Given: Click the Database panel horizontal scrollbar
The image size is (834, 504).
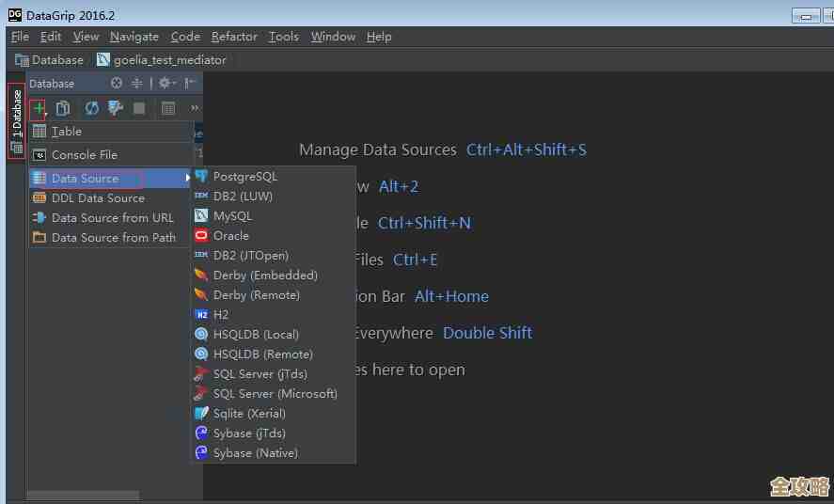Looking at the screenshot, I should point(83,496).
